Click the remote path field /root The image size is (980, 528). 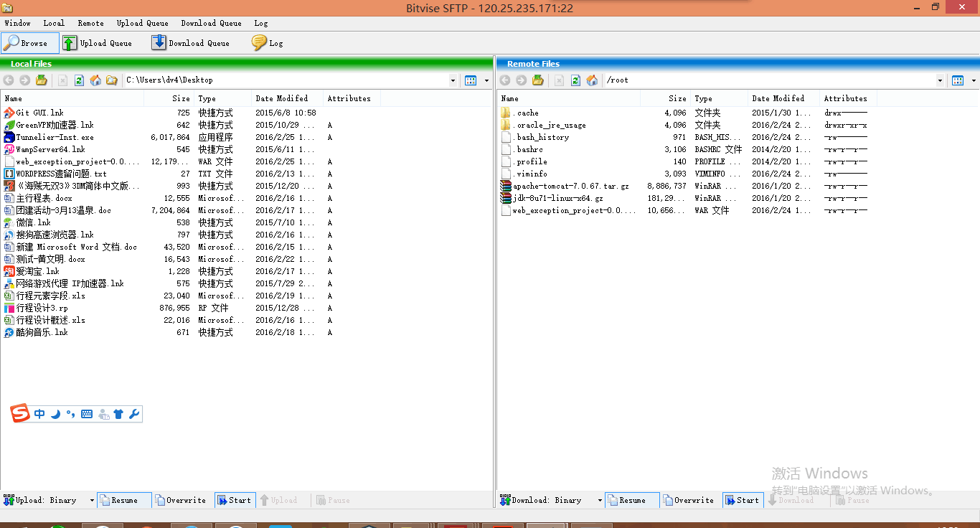pos(770,80)
